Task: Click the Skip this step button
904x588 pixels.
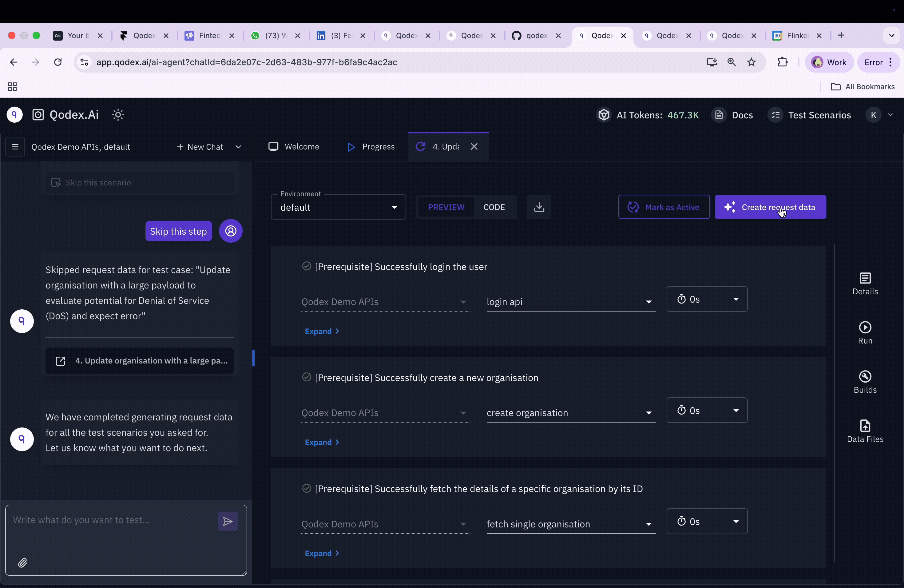Action: pos(178,231)
